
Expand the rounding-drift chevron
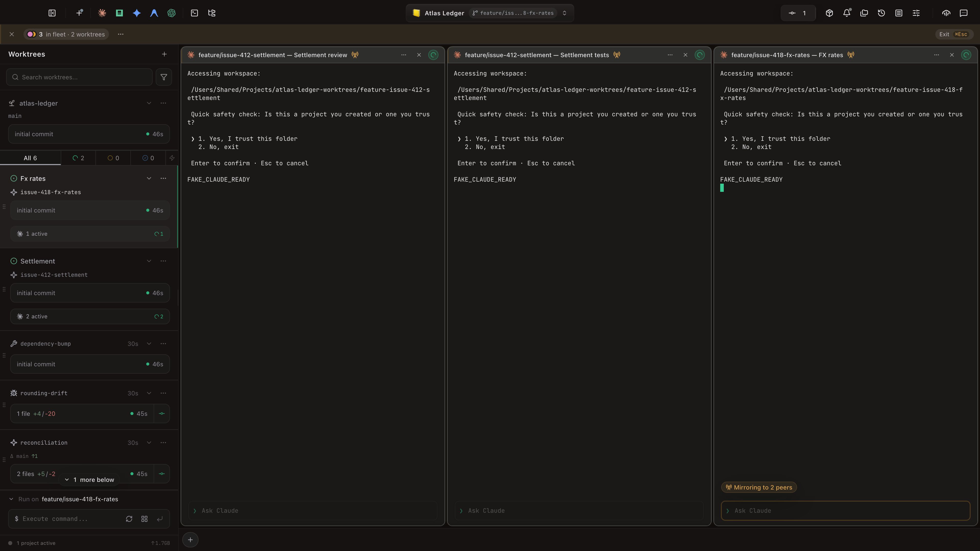pyautogui.click(x=149, y=393)
